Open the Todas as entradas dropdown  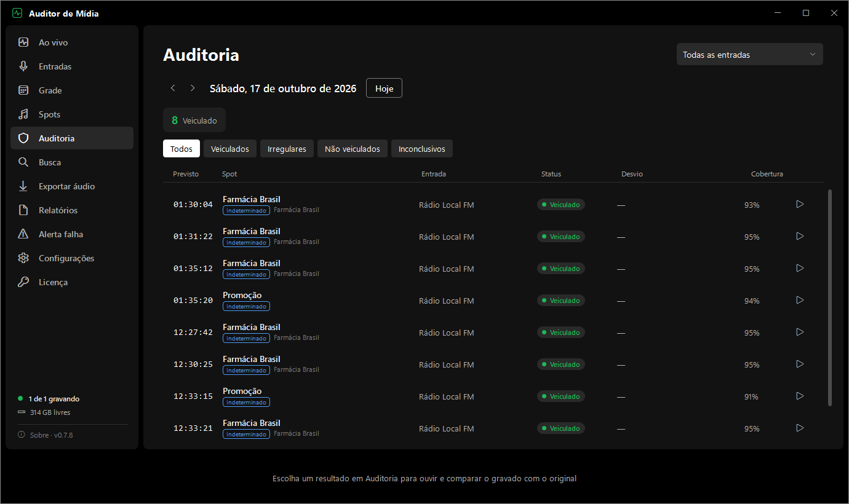click(749, 55)
